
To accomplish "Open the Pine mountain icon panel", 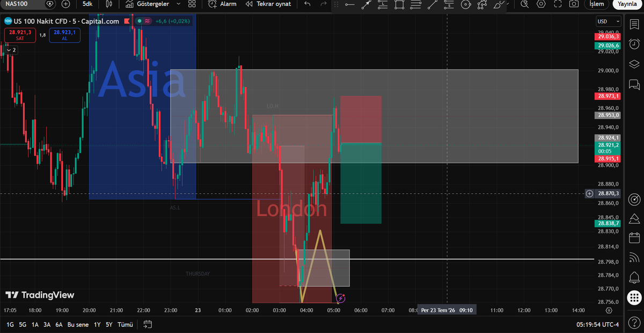I will pos(634,218).
